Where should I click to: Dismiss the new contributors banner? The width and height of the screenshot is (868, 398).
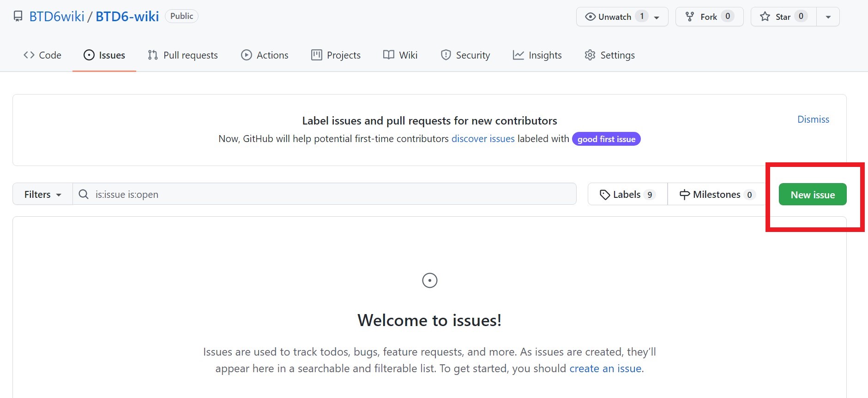pos(813,119)
